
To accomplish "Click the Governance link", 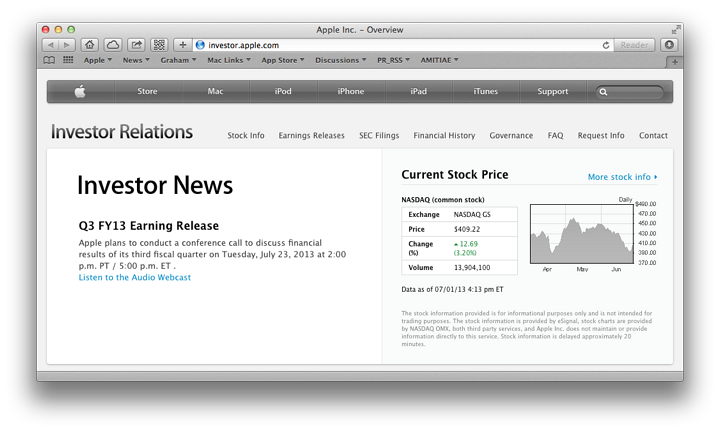I will (x=511, y=135).
